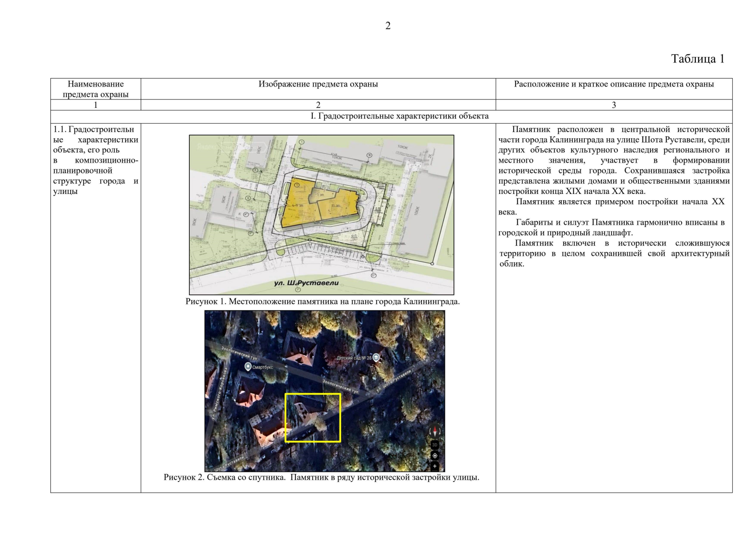The image size is (756, 535).
Task: Click the Детский сад № 25 pin icon
Action: [x=376, y=358]
